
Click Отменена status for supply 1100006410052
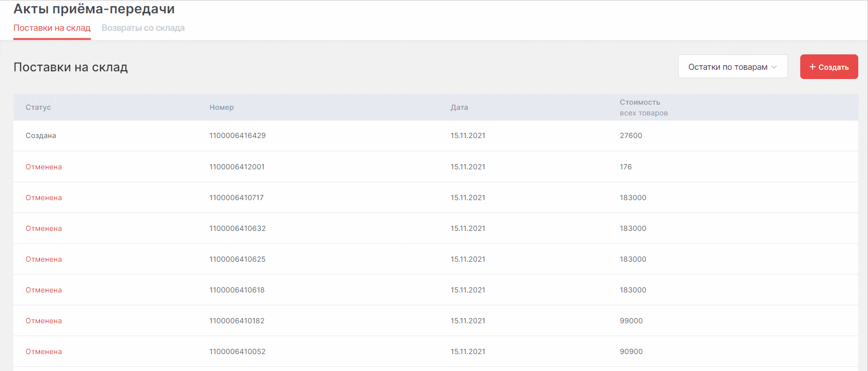tap(44, 352)
